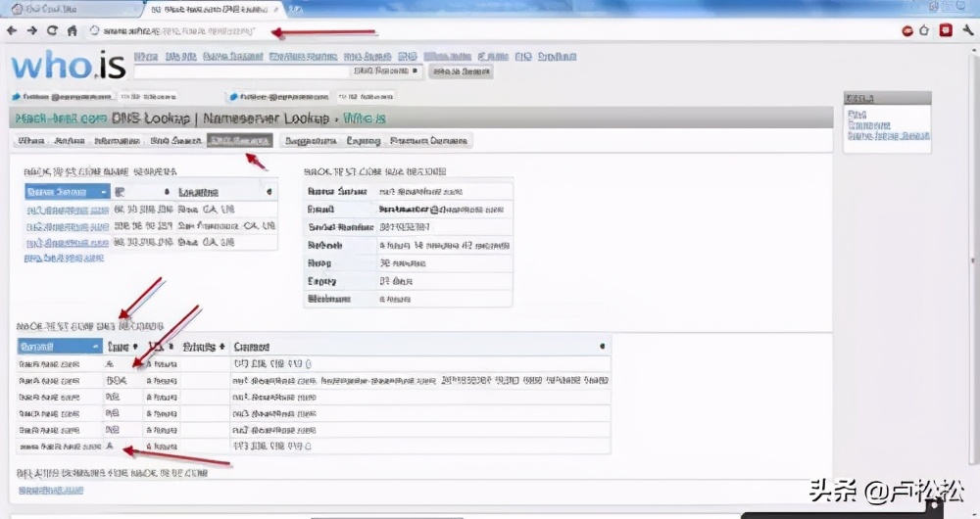Bookmark this page with the star icon

point(924,30)
